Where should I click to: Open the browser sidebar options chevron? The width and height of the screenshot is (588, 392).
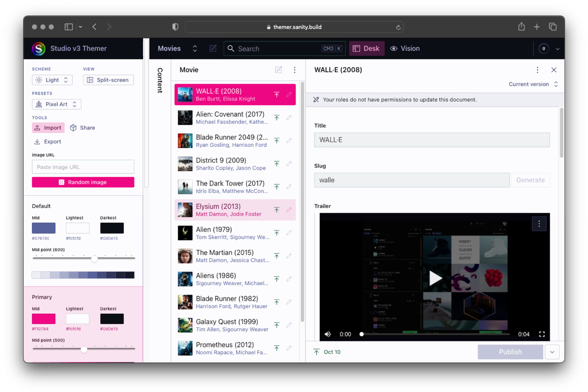(80, 27)
